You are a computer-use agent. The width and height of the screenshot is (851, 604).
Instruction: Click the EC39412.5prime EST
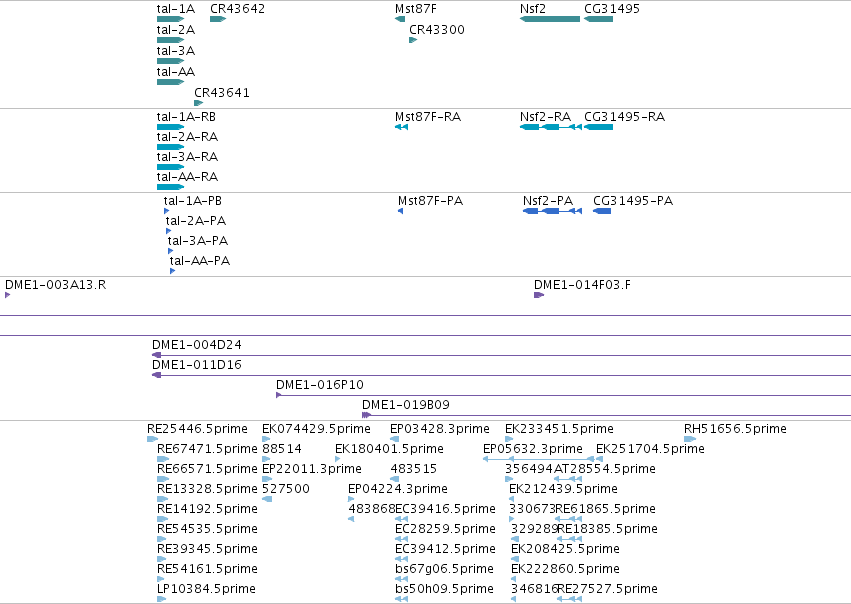[401, 560]
